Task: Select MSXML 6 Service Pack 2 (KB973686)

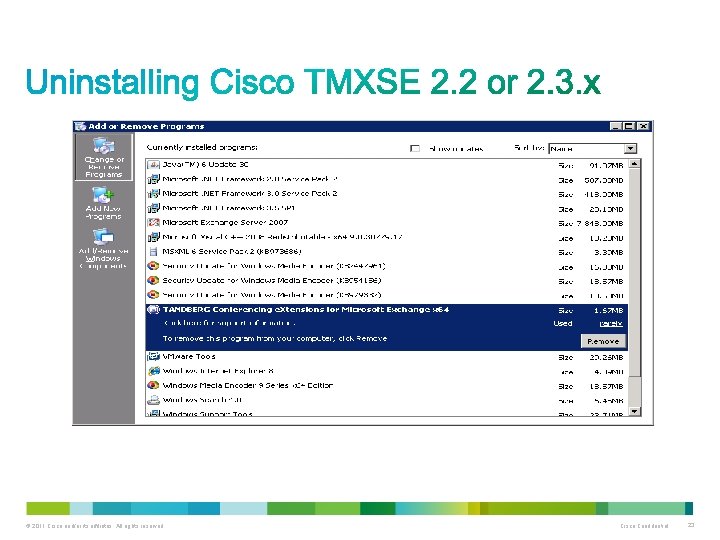Action: click(x=387, y=251)
